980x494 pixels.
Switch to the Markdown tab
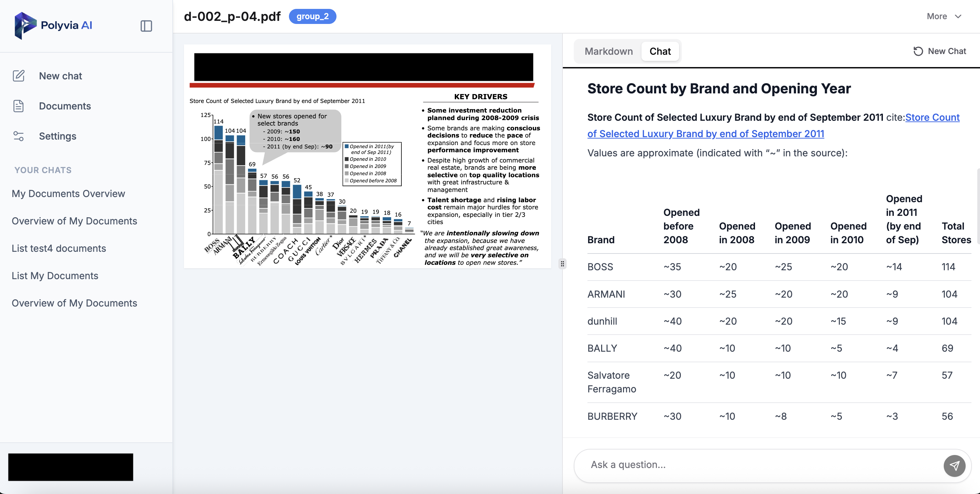point(608,51)
